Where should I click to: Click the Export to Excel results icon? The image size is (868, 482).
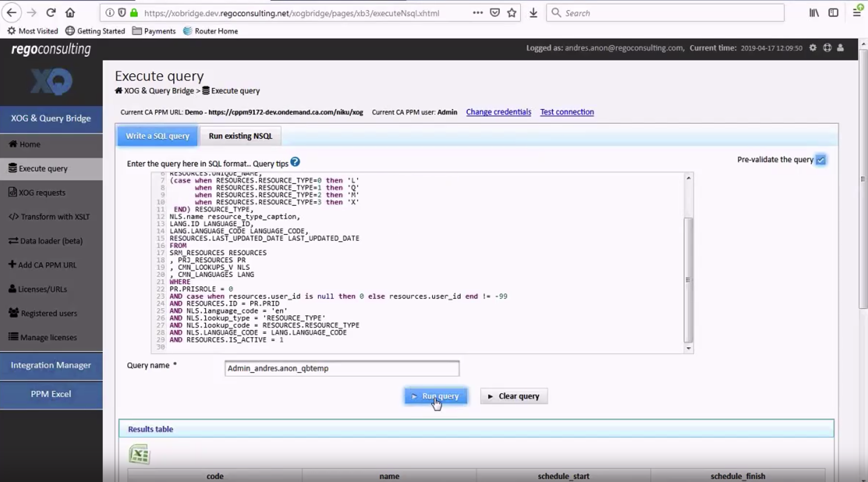pyautogui.click(x=139, y=454)
